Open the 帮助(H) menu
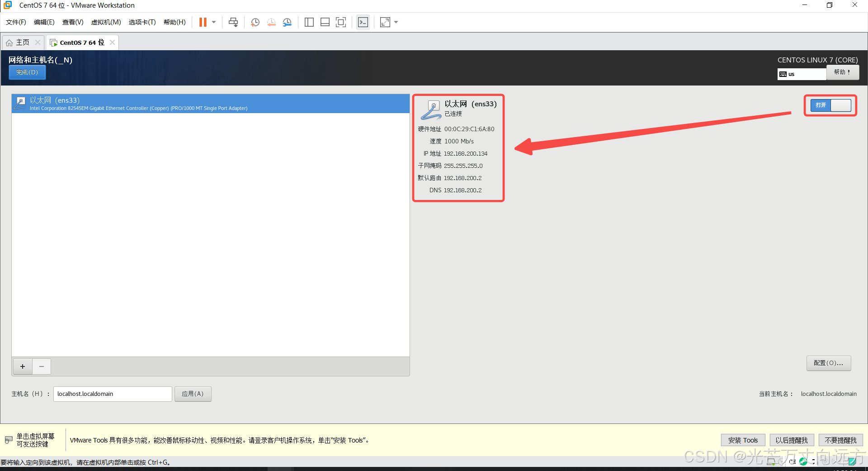The width and height of the screenshot is (868, 471). point(175,22)
